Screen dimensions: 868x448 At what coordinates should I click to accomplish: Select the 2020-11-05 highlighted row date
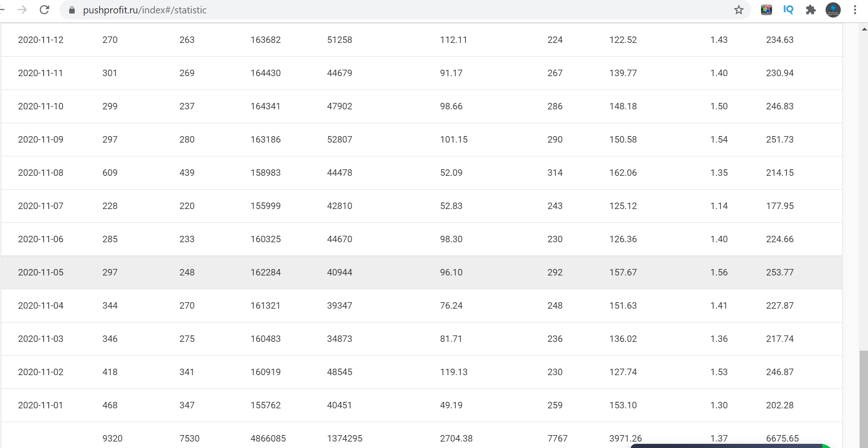click(x=41, y=272)
